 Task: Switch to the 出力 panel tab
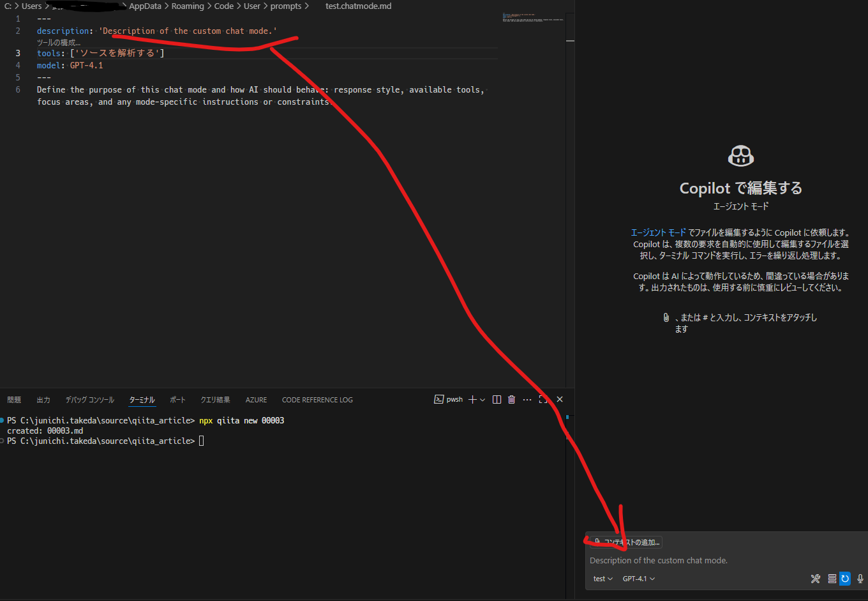coord(43,400)
